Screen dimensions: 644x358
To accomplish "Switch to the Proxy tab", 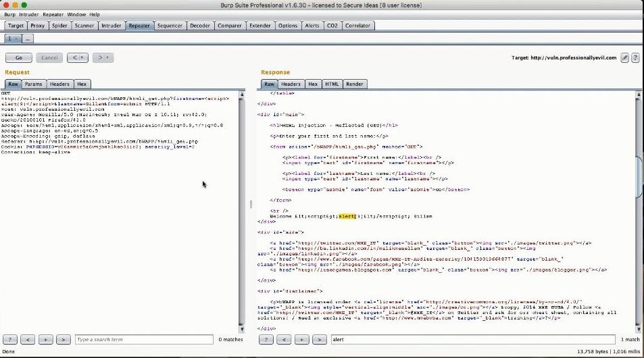I will (x=37, y=26).
